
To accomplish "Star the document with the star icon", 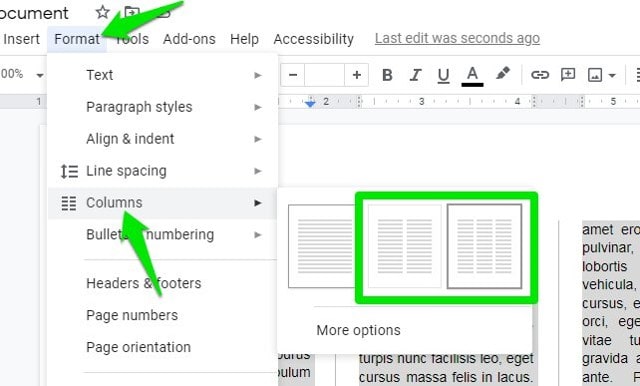I will [x=102, y=12].
